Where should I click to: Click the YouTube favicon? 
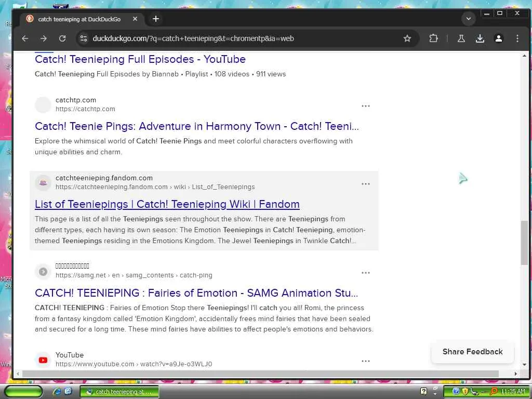(43, 360)
